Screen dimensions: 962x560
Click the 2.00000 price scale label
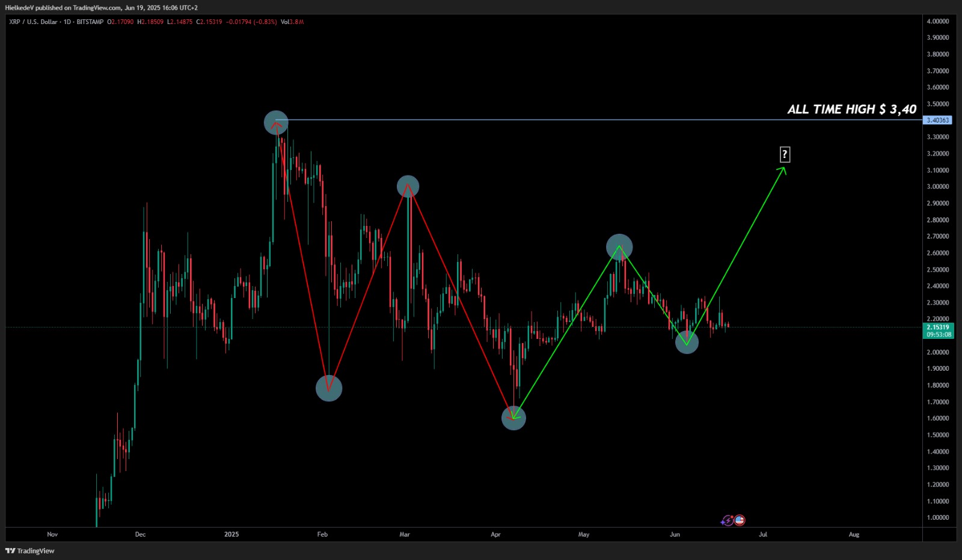938,352
